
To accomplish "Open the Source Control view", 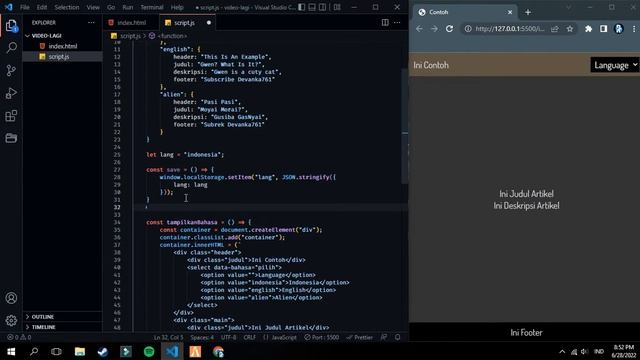I will tap(11, 71).
